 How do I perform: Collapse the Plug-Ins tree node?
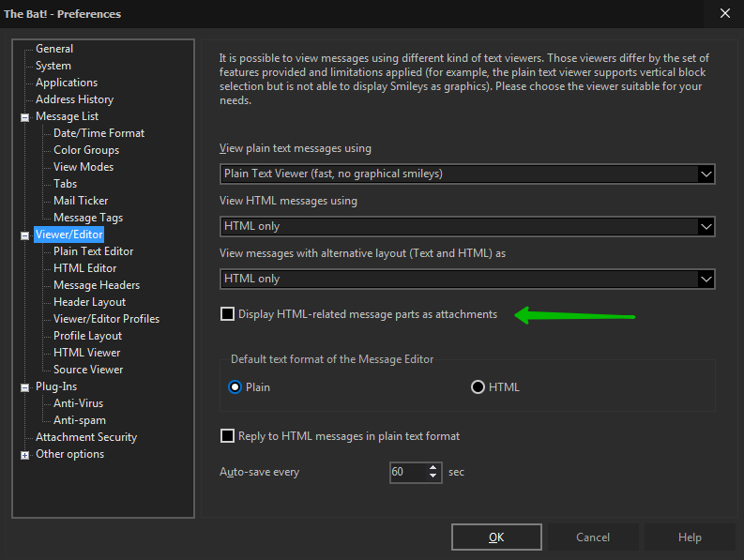point(24,387)
